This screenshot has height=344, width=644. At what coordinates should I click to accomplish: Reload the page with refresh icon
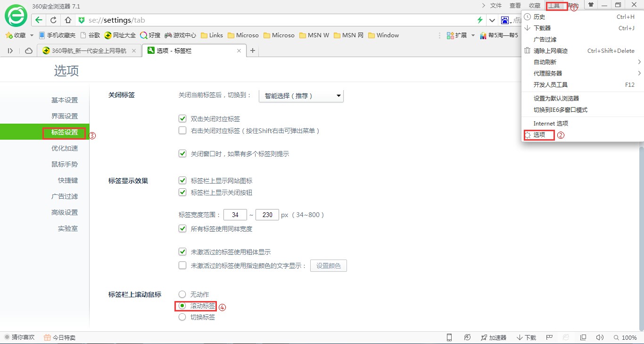(53, 20)
